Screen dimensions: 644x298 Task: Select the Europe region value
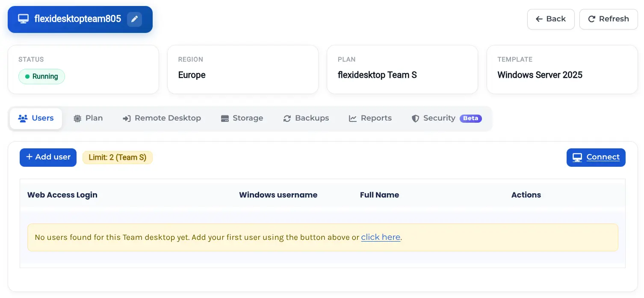point(192,75)
